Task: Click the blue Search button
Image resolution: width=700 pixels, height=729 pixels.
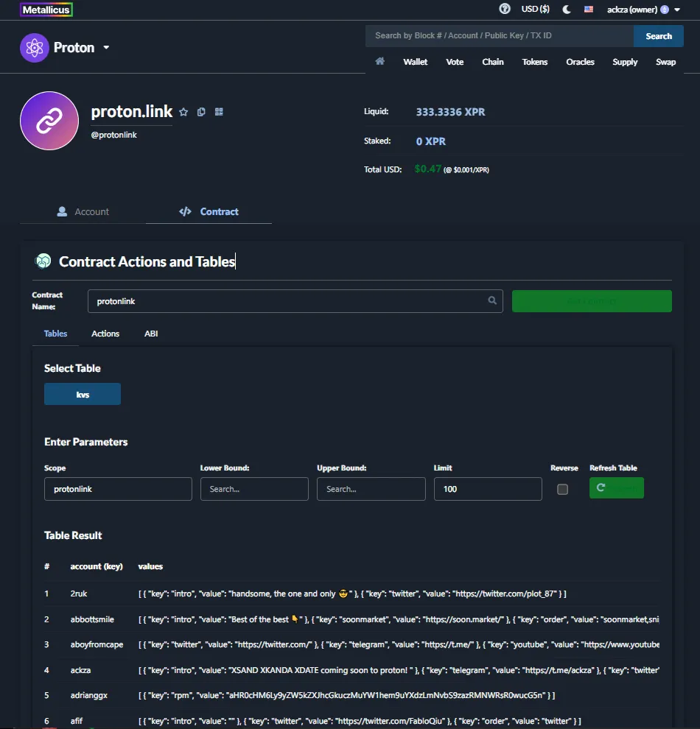Action: [658, 36]
